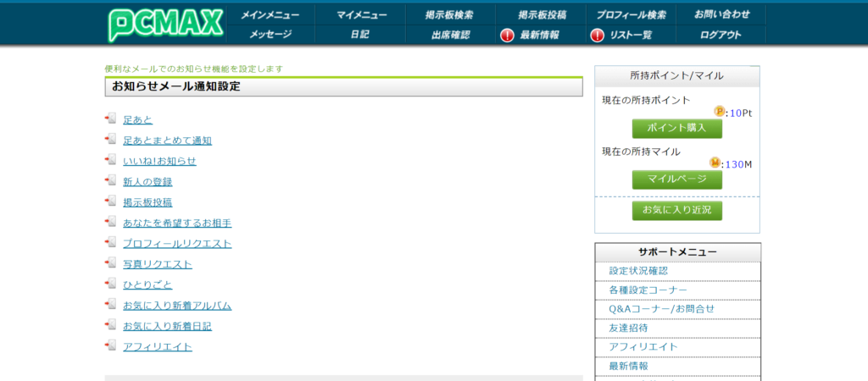Click the page icon next to 掲示板投稿 link
Image resolution: width=868 pixels, height=381 pixels.
111,202
